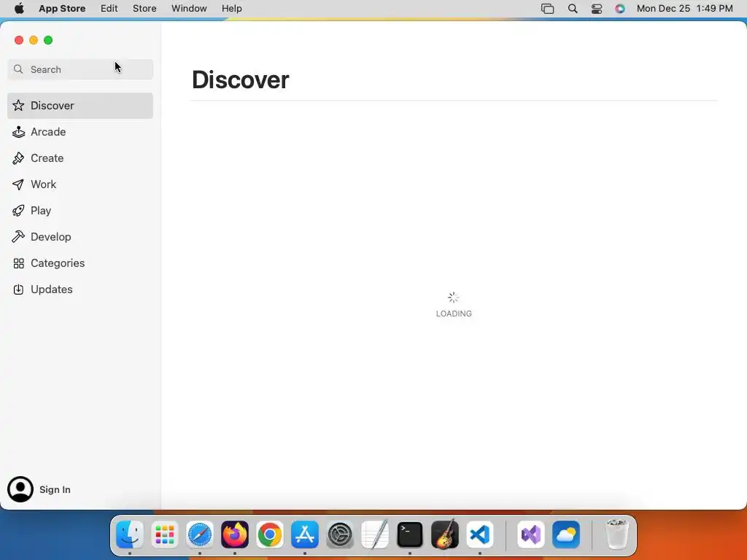Click the Updates download icon
Image resolution: width=747 pixels, height=560 pixels.
point(18,289)
